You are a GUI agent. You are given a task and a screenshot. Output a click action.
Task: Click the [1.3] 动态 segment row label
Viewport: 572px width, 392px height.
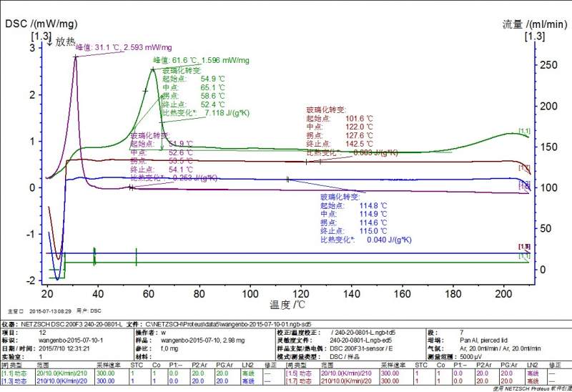[14, 381]
